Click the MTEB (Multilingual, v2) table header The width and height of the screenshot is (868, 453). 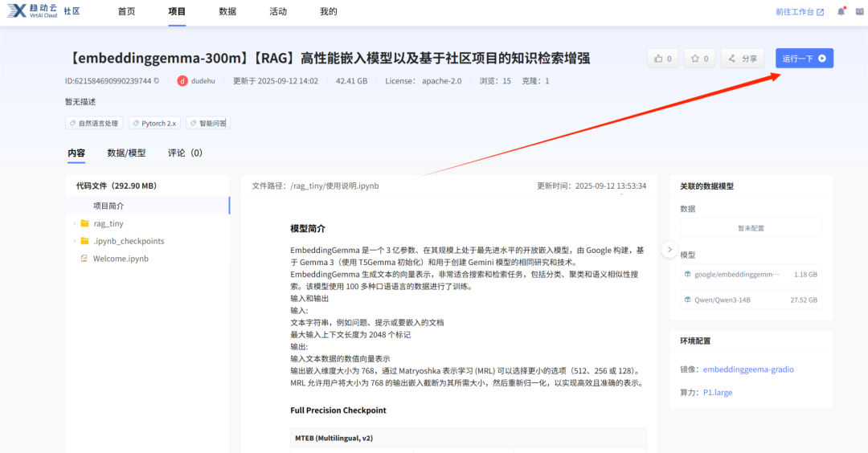pos(334,438)
